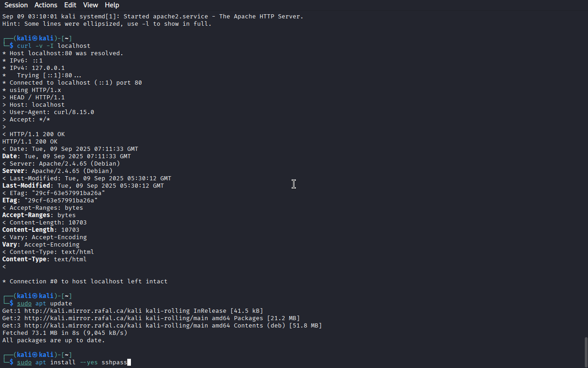Click the bold Last-Modified header label
Viewport: 588px width, 368px height.
26,186
